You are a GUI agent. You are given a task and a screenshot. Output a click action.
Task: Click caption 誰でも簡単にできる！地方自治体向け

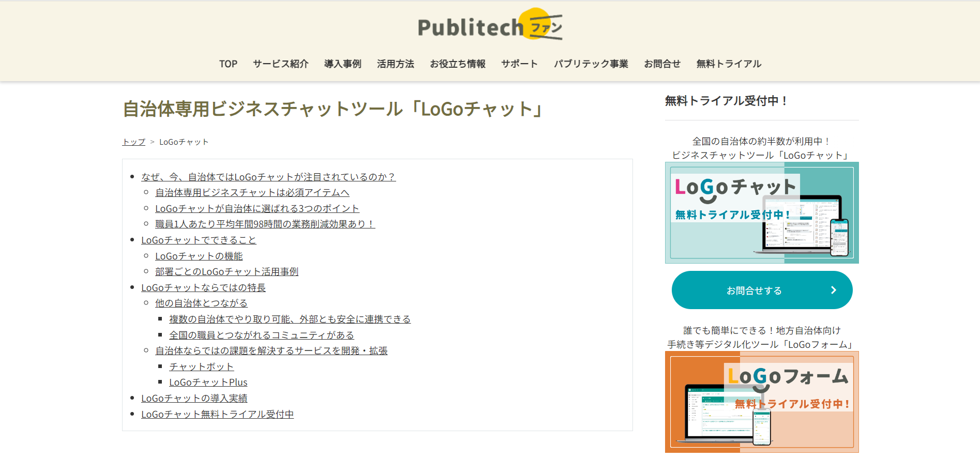click(x=762, y=330)
